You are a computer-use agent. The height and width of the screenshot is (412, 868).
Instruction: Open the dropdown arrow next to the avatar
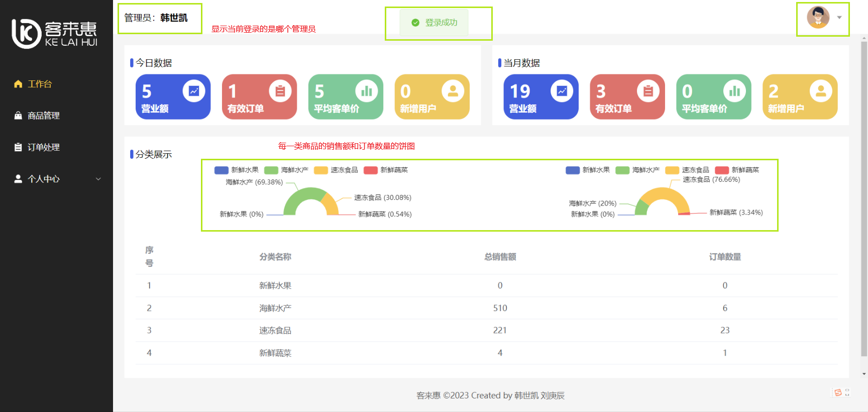pos(839,18)
